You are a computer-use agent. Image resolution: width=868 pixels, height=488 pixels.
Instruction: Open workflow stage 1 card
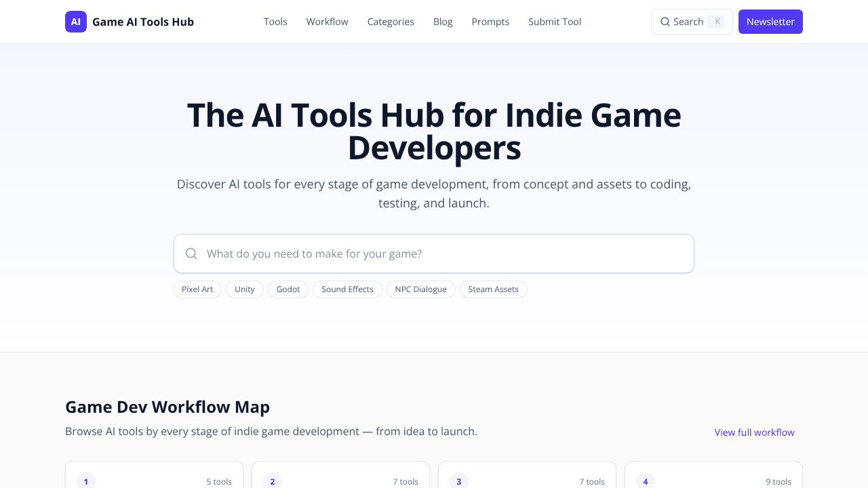point(154,475)
